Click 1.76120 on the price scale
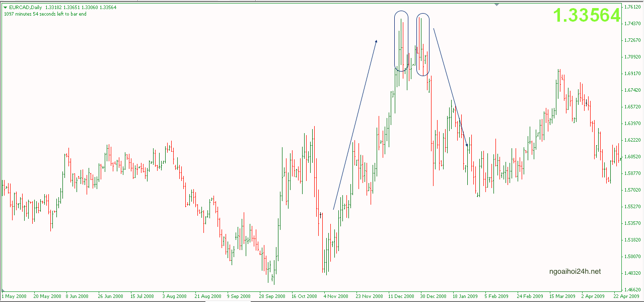This screenshot has width=644, height=302. tap(632, 7)
